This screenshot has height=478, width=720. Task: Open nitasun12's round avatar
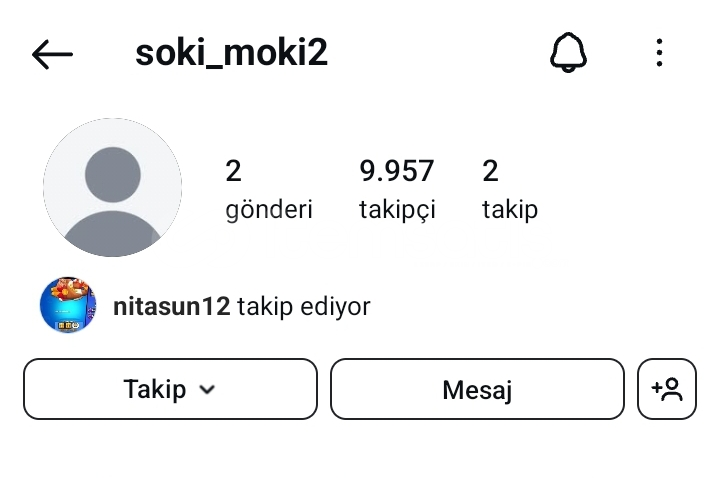68,305
